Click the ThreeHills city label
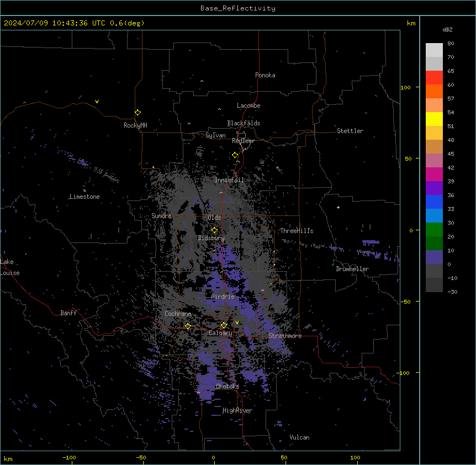This screenshot has height=465, width=476. 297,231
